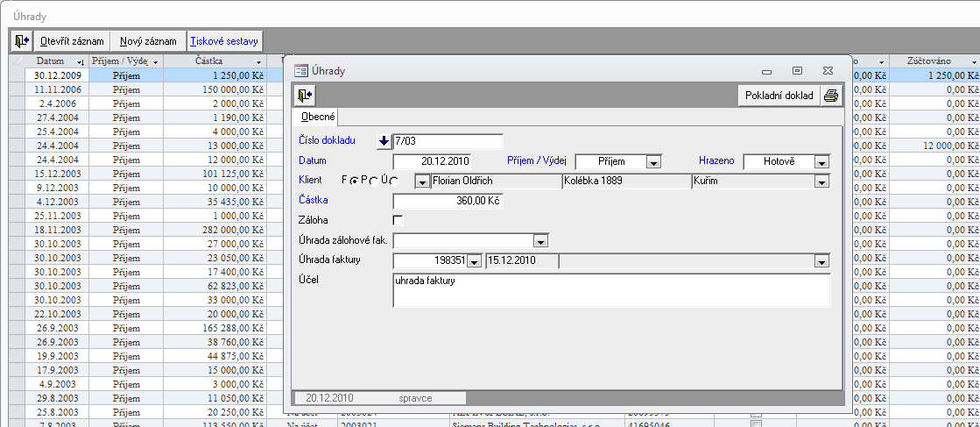Open the Hrazeno dropdown showing Hotově
Image resolution: width=980 pixels, height=427 pixels.
coord(821,162)
